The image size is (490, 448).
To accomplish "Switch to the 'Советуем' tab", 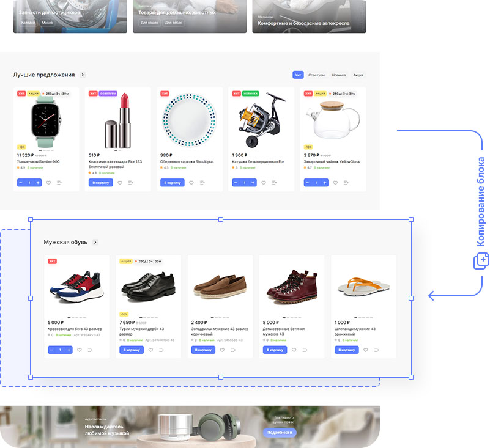I will click(x=316, y=75).
